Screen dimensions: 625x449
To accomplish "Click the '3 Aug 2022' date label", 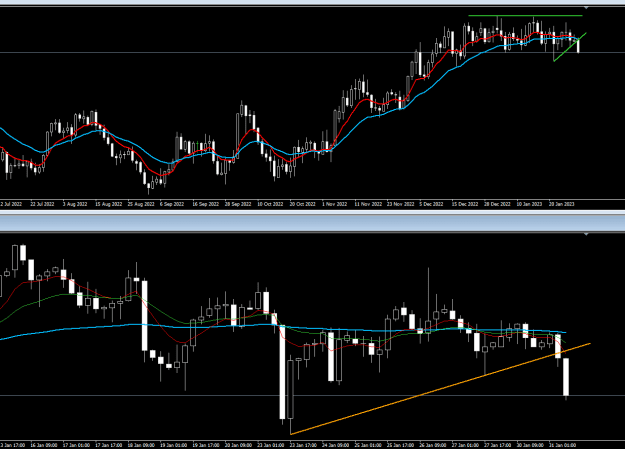I will 75,204.
